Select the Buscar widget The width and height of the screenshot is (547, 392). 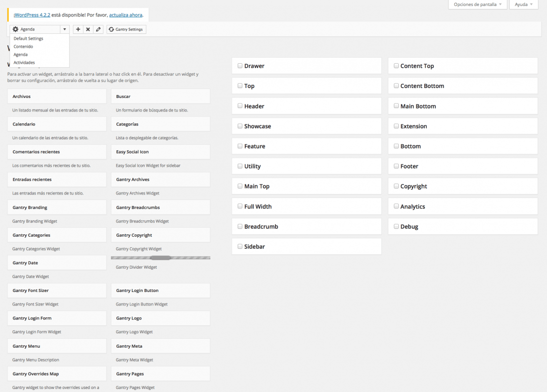161,97
